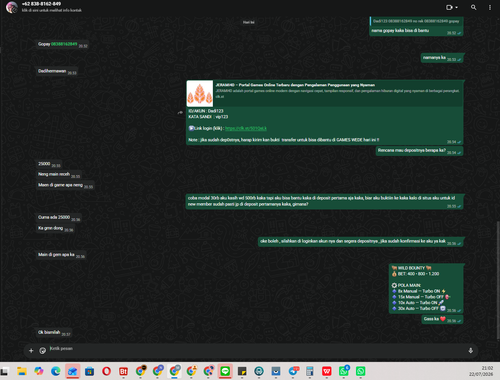Screen dimensions: 500x380
Task: Select the "Gass ka" message
Action: (442, 319)
